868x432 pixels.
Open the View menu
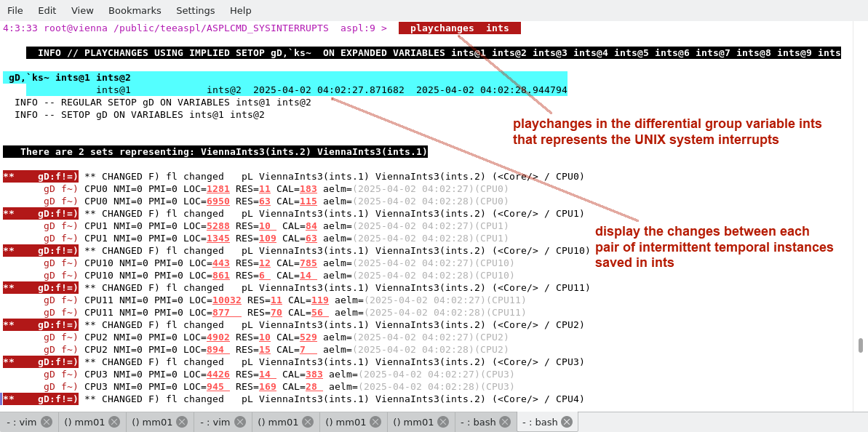(x=82, y=10)
